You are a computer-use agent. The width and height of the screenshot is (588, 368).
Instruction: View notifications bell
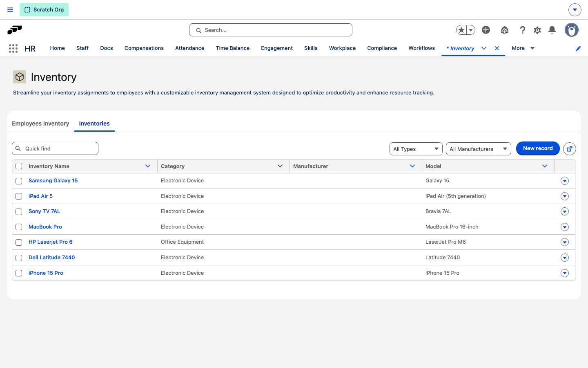552,30
